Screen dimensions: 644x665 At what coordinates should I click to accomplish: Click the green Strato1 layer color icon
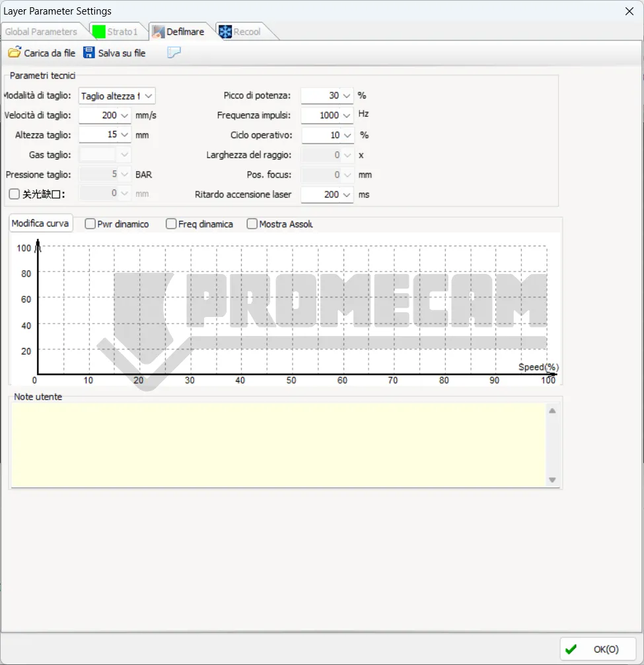pyautogui.click(x=98, y=32)
